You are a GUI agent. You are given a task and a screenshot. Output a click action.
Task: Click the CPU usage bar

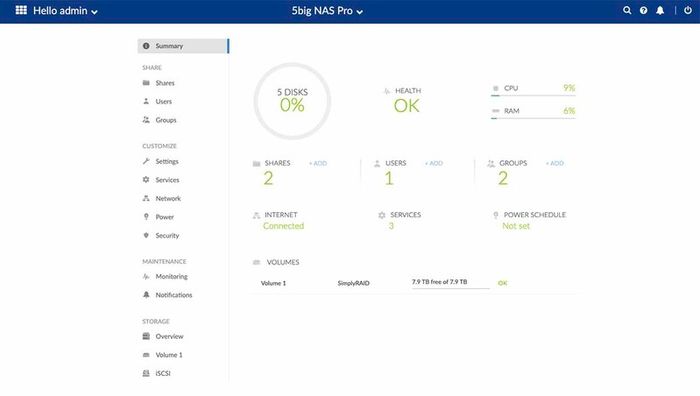point(533,95)
